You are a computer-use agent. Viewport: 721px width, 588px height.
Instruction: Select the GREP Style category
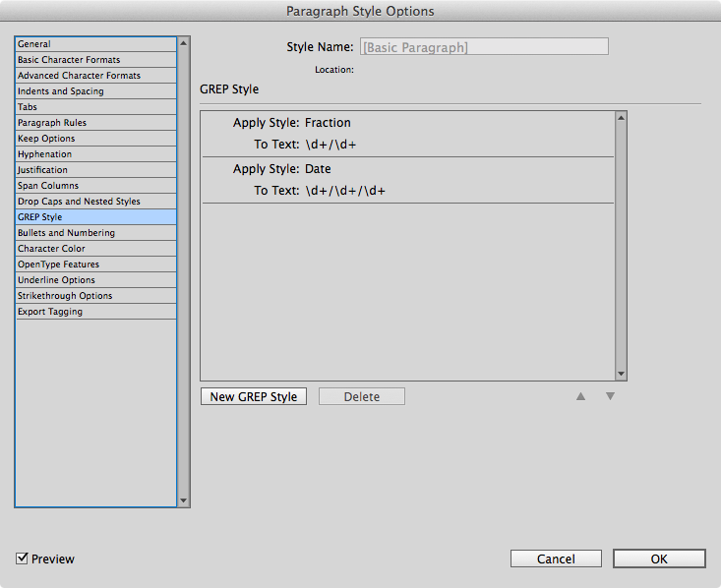pos(95,217)
